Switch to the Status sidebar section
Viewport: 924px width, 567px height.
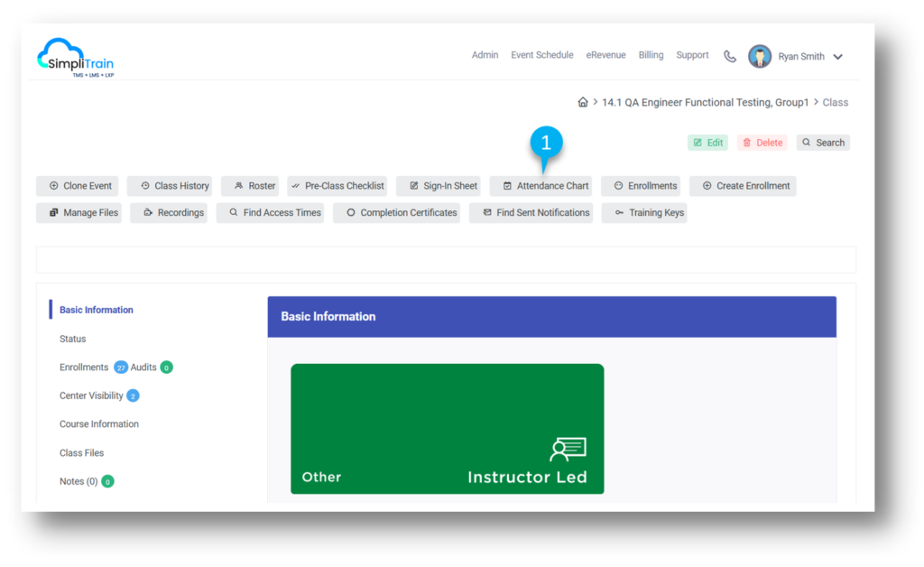(72, 339)
